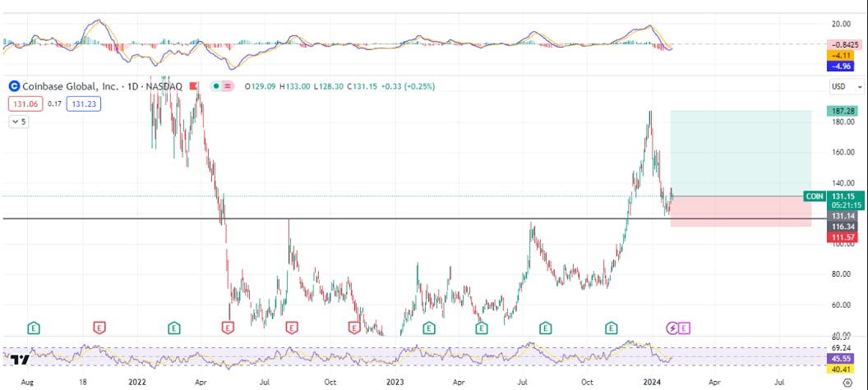
Task: Click the pink approximate-sign data icon
Action: pos(228,86)
